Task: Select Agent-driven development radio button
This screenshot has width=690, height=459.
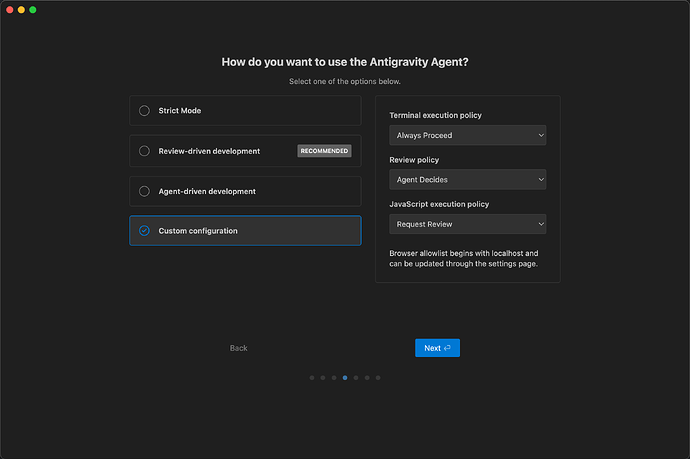Action: (x=245, y=191)
